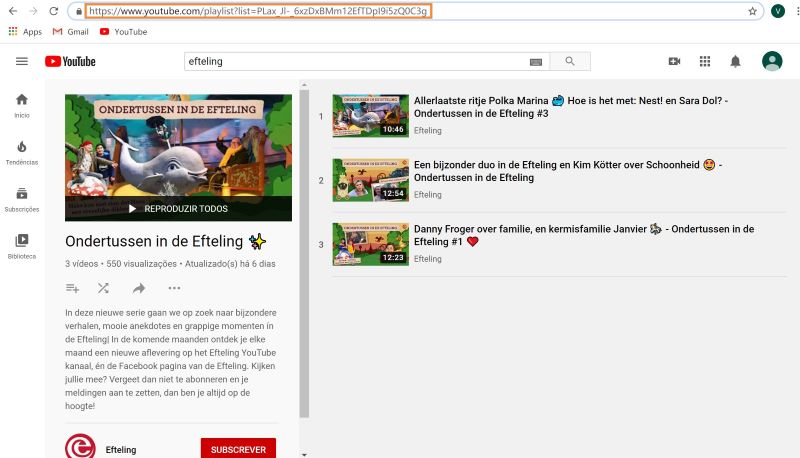Open the Efteling channel name link below description
800x458 pixels.
[121, 450]
